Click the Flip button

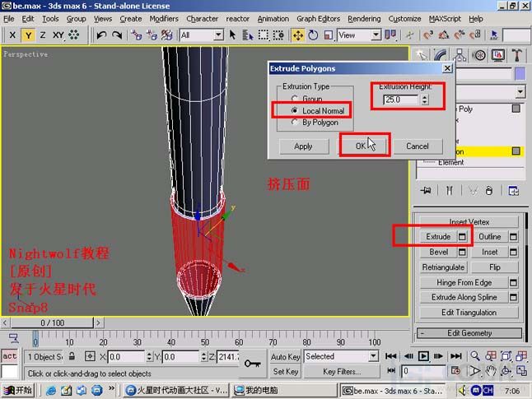coord(495,267)
